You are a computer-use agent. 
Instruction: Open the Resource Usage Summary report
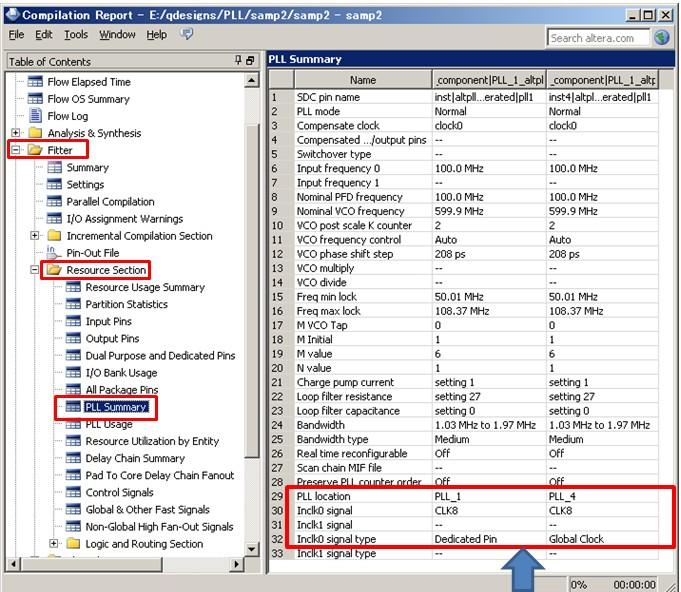tap(145, 287)
